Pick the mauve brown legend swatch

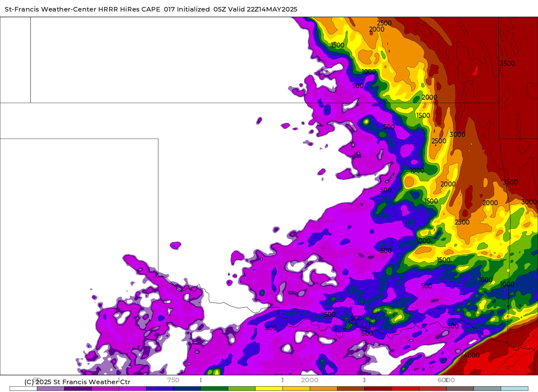pyautogui.click(x=460, y=389)
